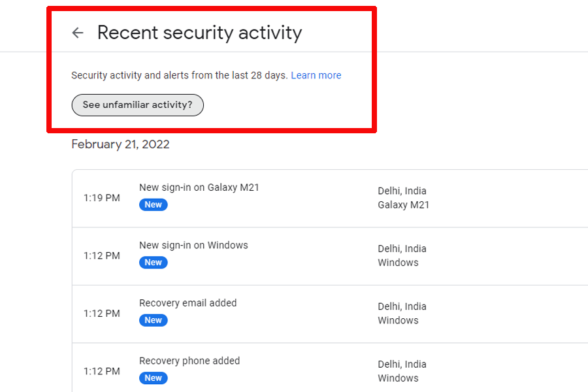The height and width of the screenshot is (392, 588).
Task: Click the 1:19 PM timestamp
Action: point(102,198)
